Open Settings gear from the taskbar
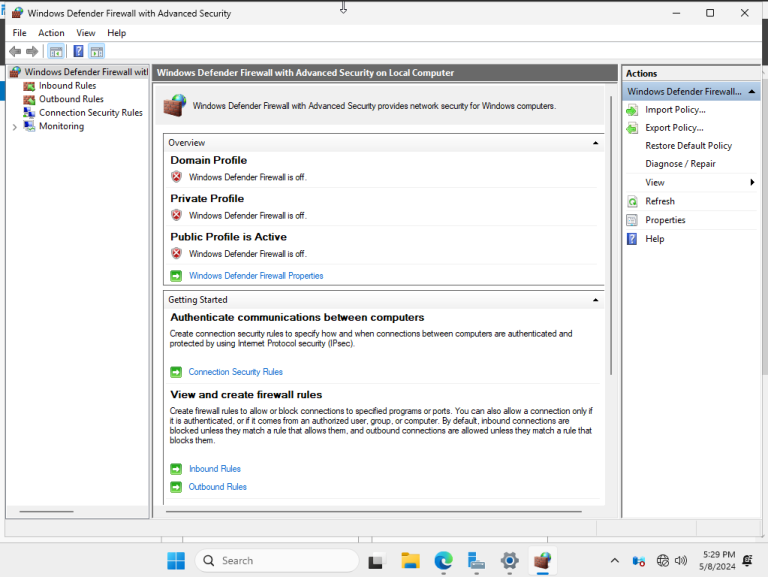 pyautogui.click(x=509, y=561)
